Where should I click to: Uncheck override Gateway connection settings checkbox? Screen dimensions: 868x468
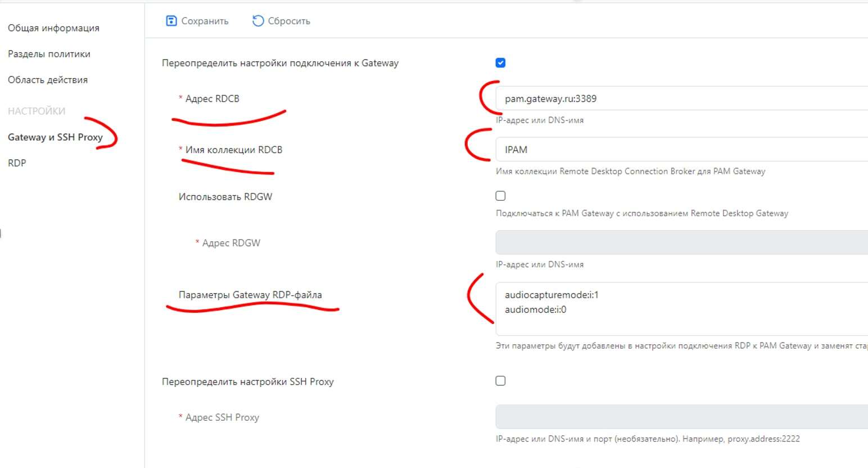(500, 62)
